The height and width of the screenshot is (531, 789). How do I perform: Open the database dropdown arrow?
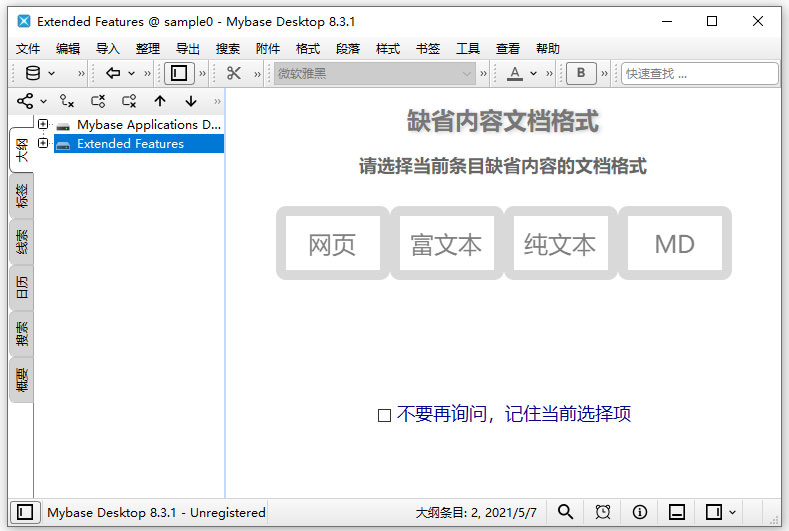pos(51,73)
